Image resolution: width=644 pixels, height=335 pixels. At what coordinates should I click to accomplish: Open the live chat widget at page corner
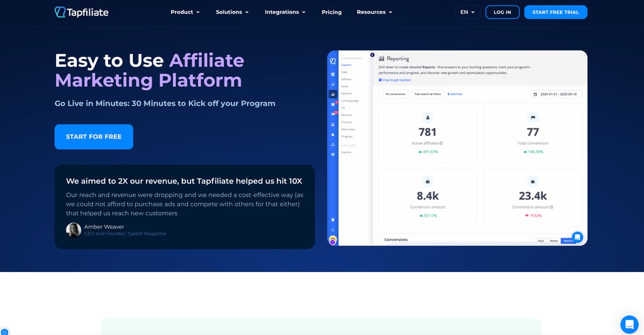629,325
